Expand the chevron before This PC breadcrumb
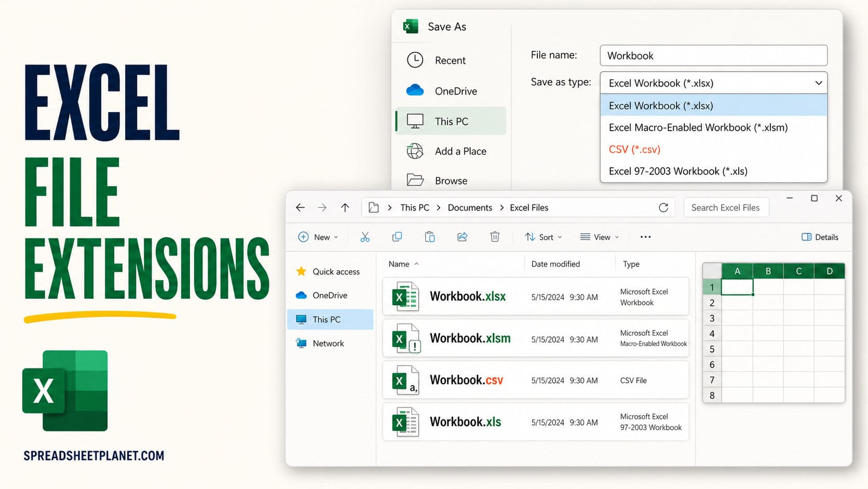The width and height of the screenshot is (868, 489). coord(389,207)
